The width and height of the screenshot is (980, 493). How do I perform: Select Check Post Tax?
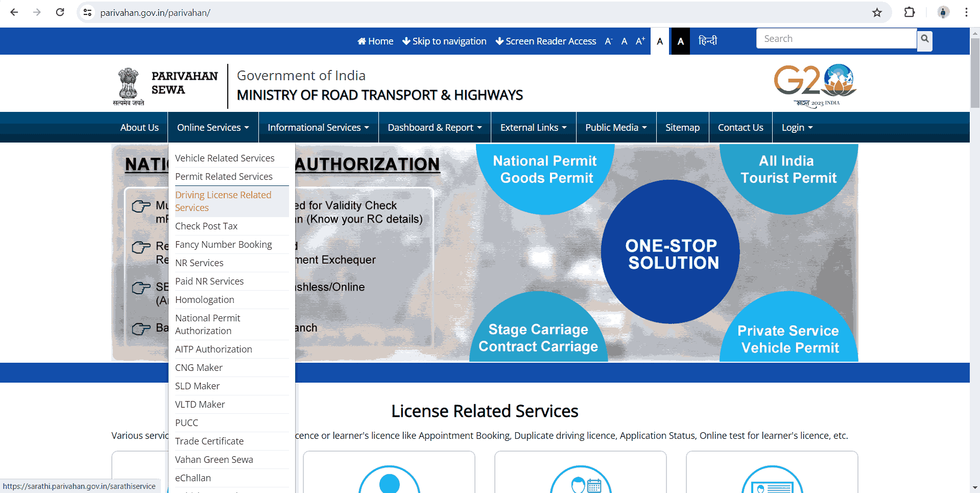232,226
